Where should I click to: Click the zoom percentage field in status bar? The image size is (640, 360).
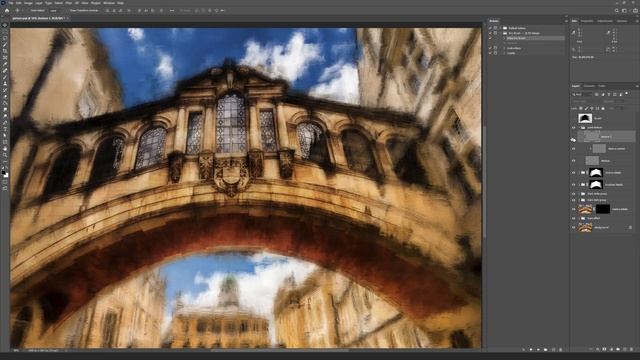click(x=16, y=350)
